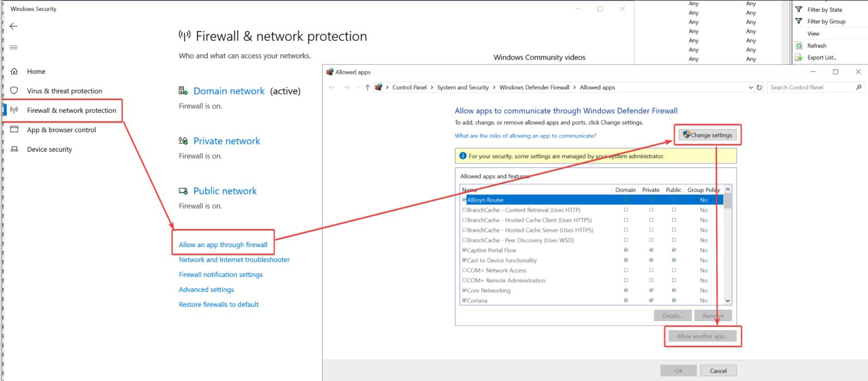Screen dimensions: 868x381
Task: Click the Export List icon
Action: tap(799, 57)
